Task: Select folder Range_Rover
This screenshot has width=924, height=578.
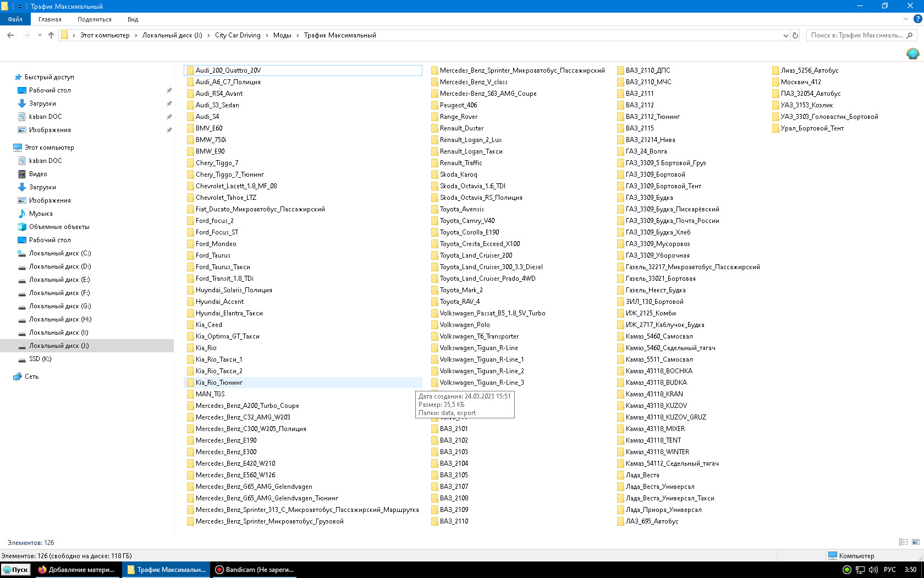Action: click(x=459, y=117)
